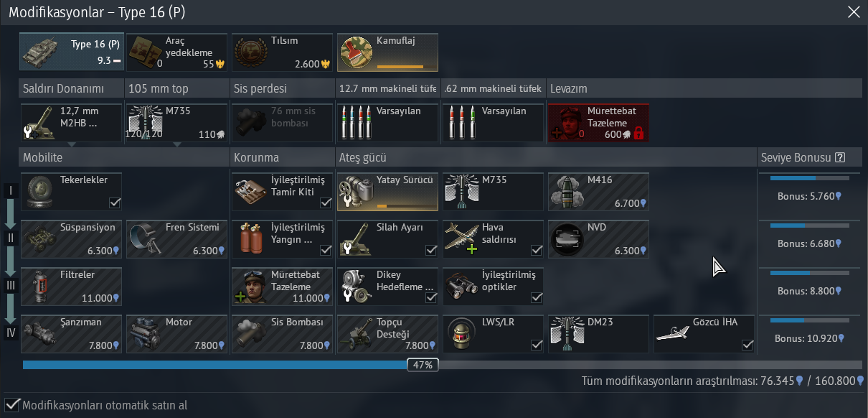Toggle the Gözcü İHA checkbox
The width and height of the screenshot is (868, 418).
click(747, 345)
